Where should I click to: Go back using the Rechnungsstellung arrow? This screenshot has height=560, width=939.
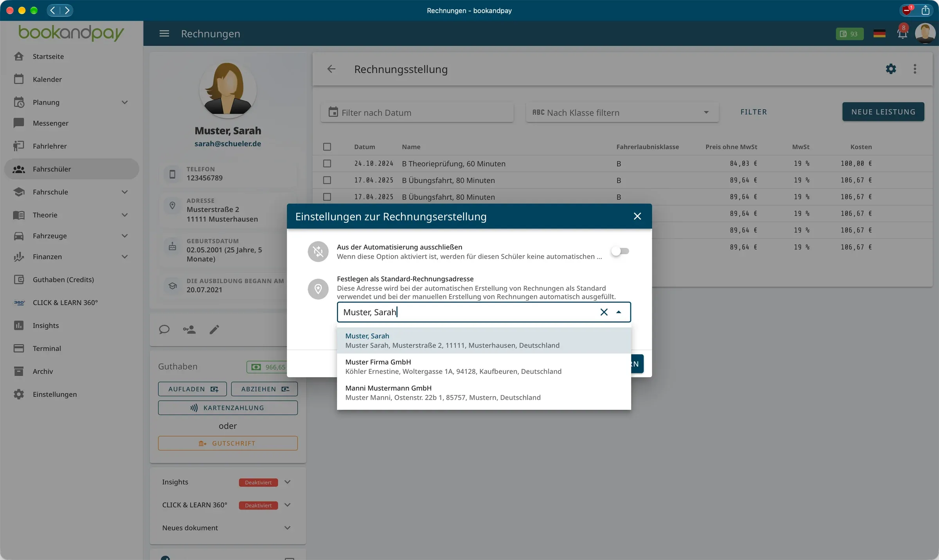click(331, 69)
